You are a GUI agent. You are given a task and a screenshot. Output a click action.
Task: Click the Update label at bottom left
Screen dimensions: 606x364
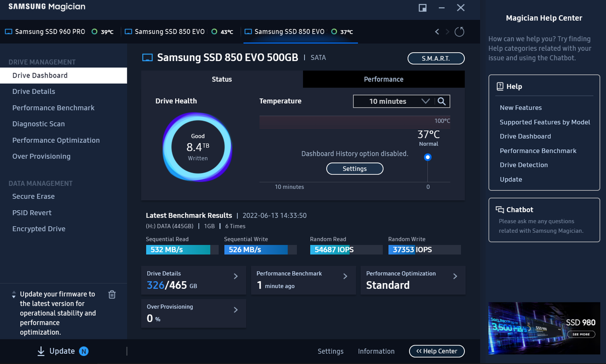[x=62, y=351]
